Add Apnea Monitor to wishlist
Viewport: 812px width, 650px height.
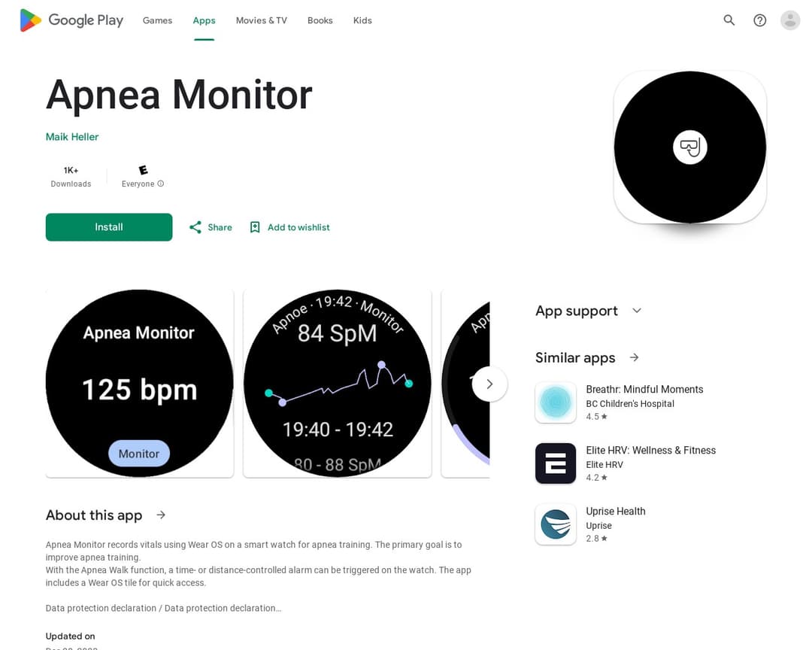(289, 226)
